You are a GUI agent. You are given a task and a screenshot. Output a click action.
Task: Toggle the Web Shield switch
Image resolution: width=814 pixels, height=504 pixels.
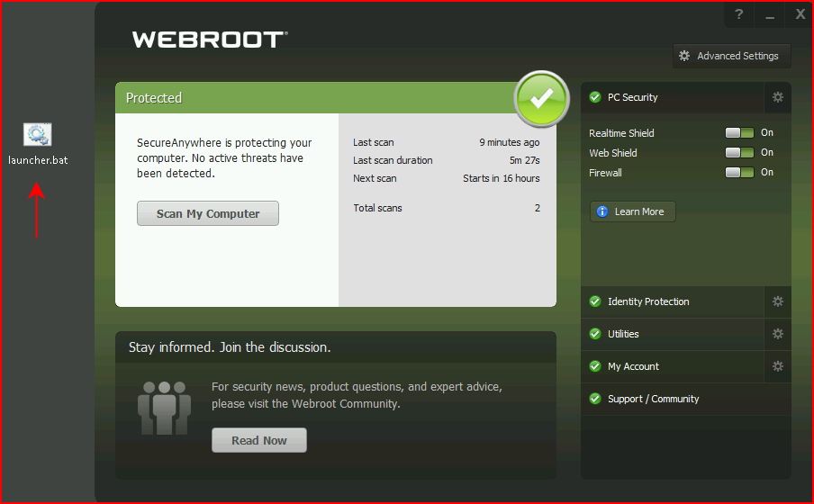click(x=739, y=153)
